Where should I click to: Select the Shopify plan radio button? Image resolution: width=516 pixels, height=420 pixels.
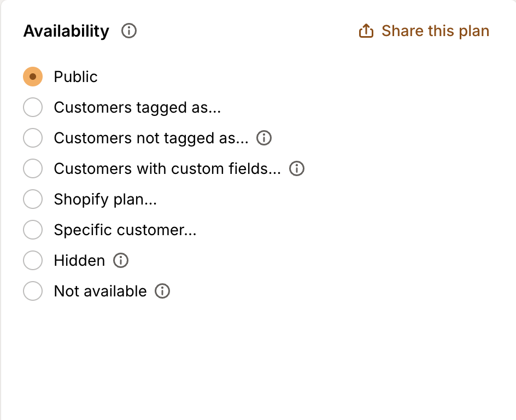pyautogui.click(x=33, y=200)
